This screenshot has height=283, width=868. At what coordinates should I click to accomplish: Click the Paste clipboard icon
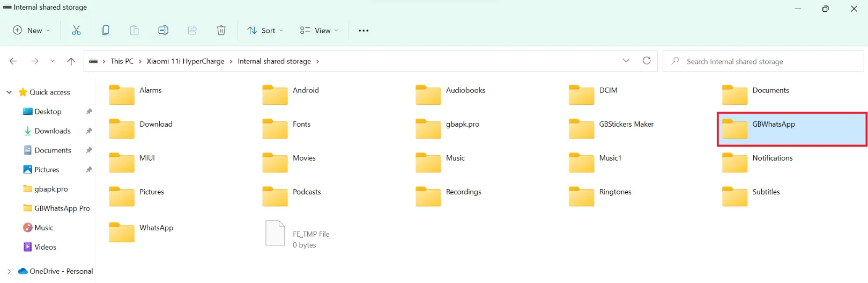point(134,31)
